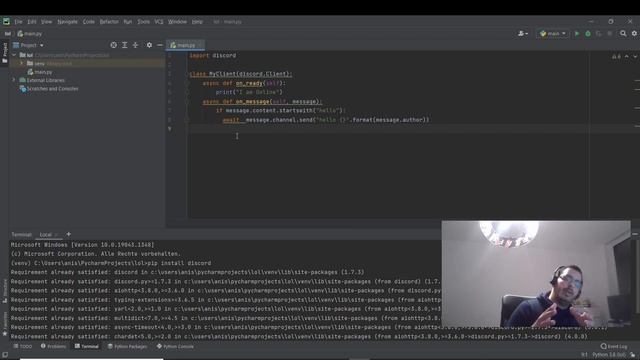Viewport: 640px width, 360px height.
Task: Hide the Project panel with the minus icon
Action: pyautogui.click(x=160, y=45)
